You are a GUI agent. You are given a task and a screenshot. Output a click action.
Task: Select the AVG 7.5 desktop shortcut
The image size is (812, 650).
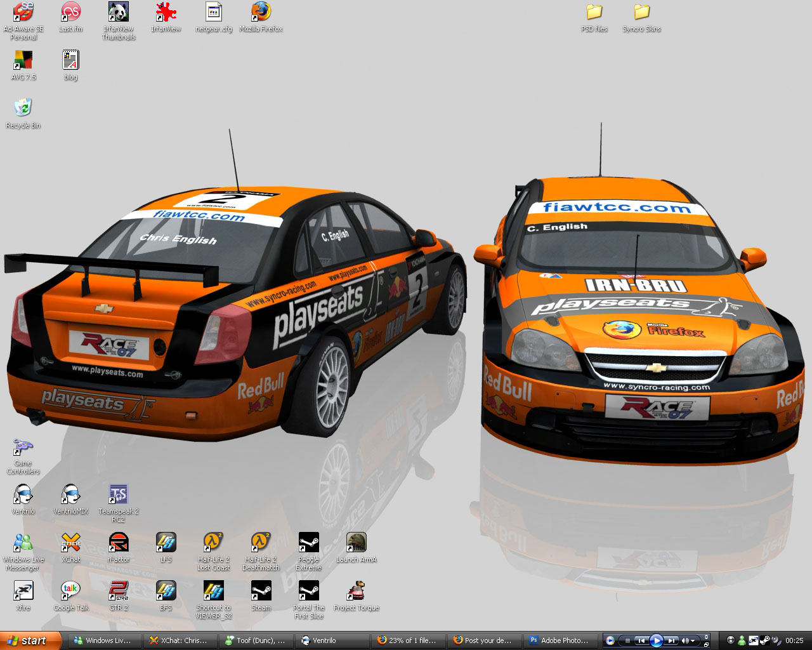(23, 65)
